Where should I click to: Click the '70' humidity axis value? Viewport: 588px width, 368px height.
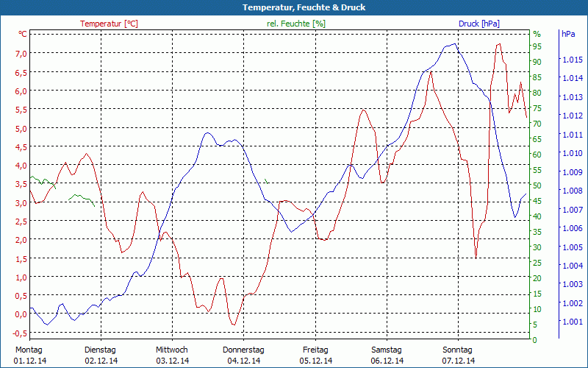click(537, 124)
